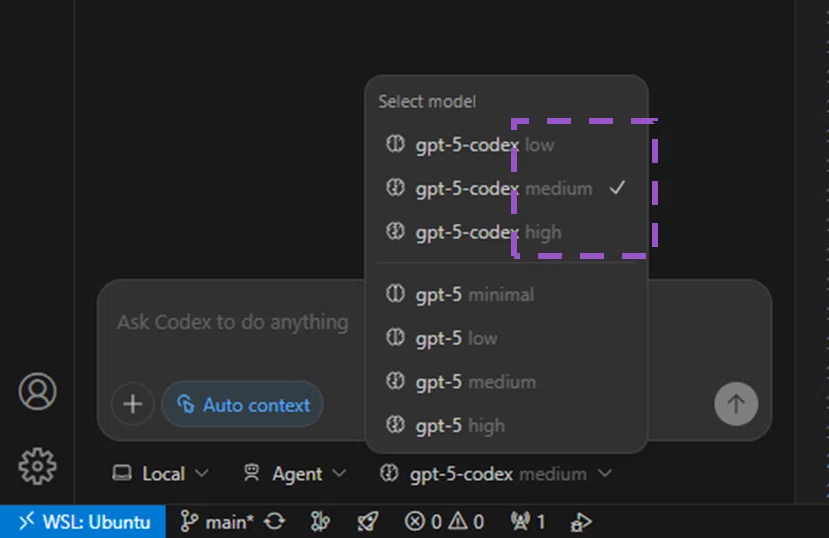
Task: Click the send arrow button
Action: 736,404
